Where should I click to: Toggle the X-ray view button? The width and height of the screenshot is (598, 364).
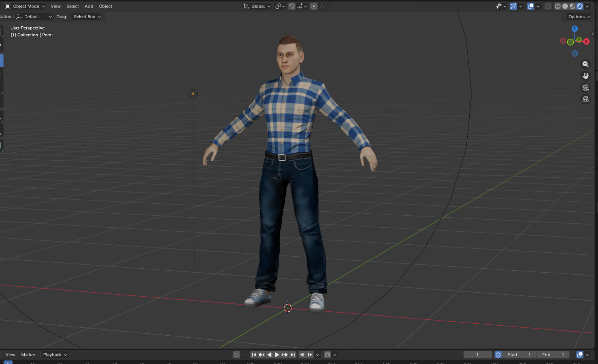548,6
